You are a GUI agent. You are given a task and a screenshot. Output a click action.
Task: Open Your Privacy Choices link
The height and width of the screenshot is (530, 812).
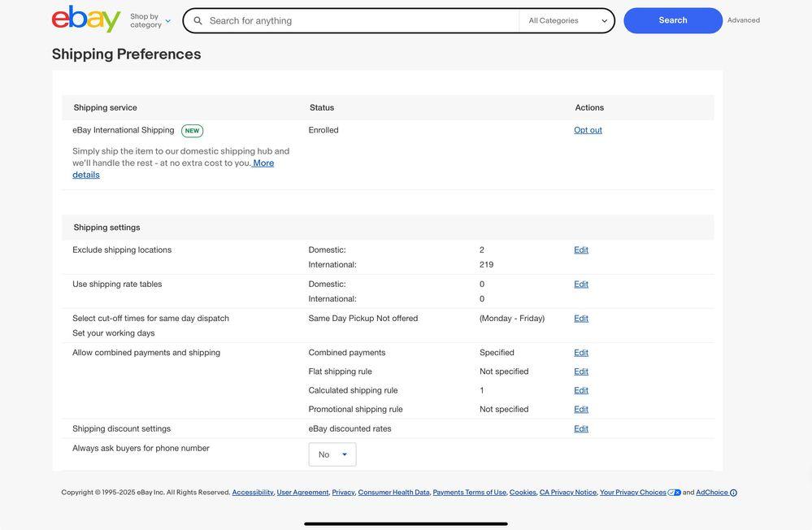[633, 492]
